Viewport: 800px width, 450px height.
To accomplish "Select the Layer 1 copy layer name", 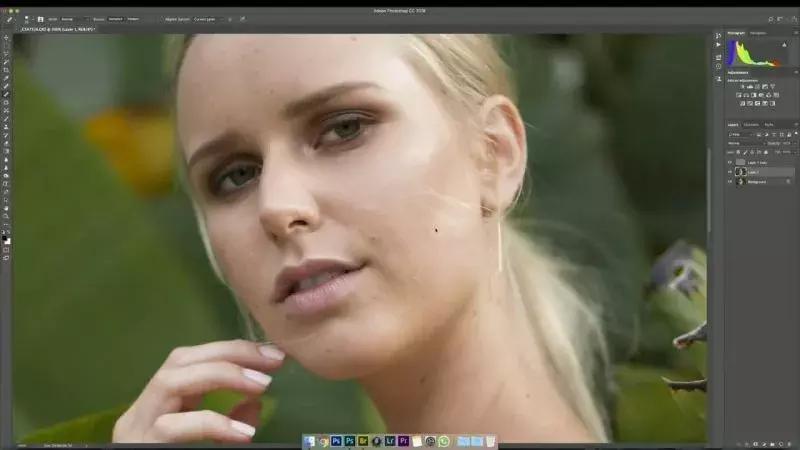I will [x=757, y=163].
